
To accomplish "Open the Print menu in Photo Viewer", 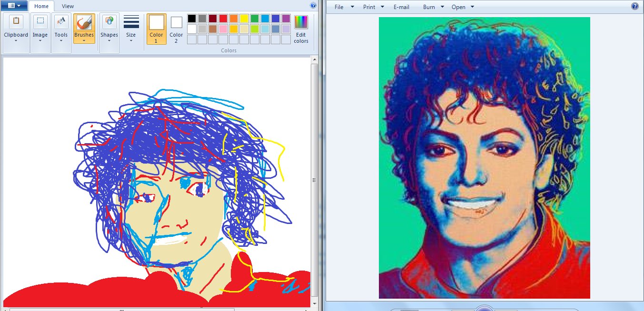I will [374, 7].
